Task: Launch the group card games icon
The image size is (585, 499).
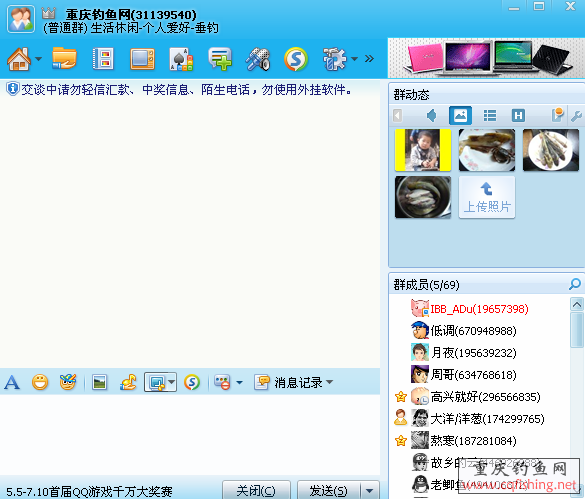Action: point(181,59)
